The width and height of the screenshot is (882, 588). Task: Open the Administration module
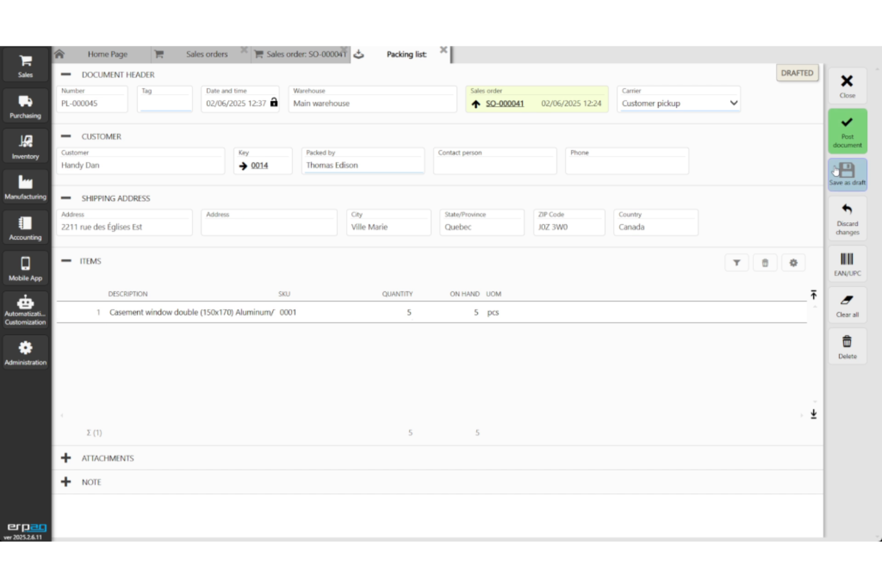[24, 351]
